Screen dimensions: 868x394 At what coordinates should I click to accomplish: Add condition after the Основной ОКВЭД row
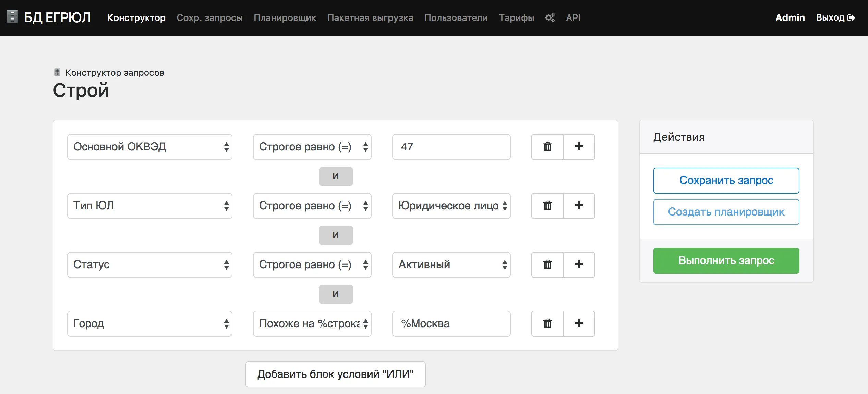[x=579, y=147]
